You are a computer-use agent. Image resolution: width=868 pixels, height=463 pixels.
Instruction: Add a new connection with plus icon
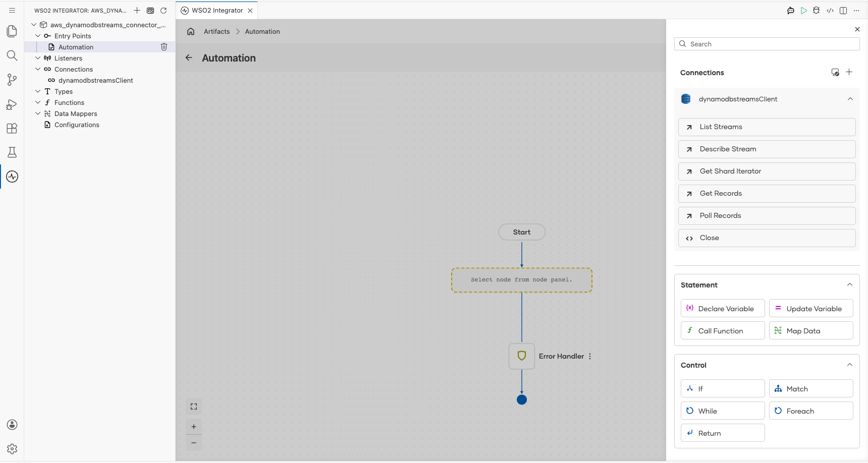[x=849, y=72]
